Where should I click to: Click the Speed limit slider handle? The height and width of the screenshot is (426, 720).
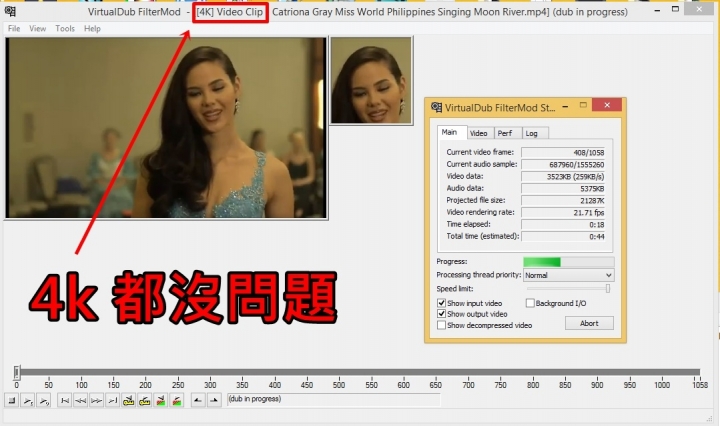[x=608, y=288]
